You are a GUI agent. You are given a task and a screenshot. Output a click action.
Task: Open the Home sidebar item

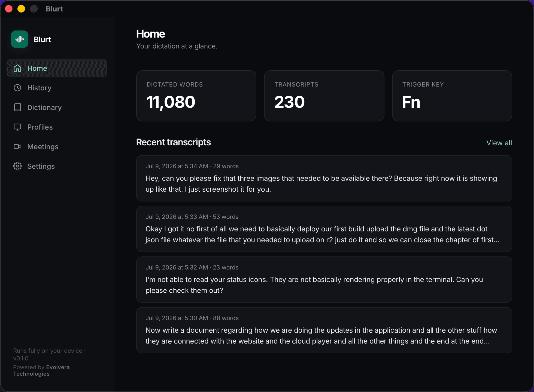(x=57, y=68)
